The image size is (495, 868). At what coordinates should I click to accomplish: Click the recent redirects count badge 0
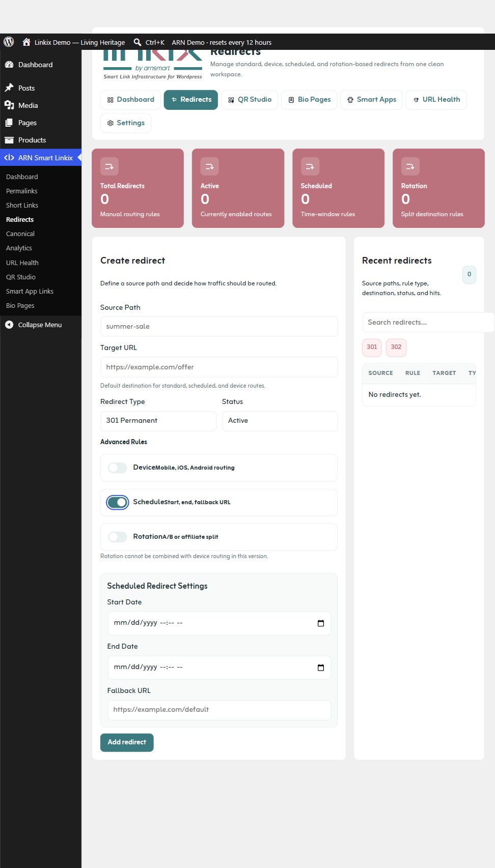[x=469, y=274]
